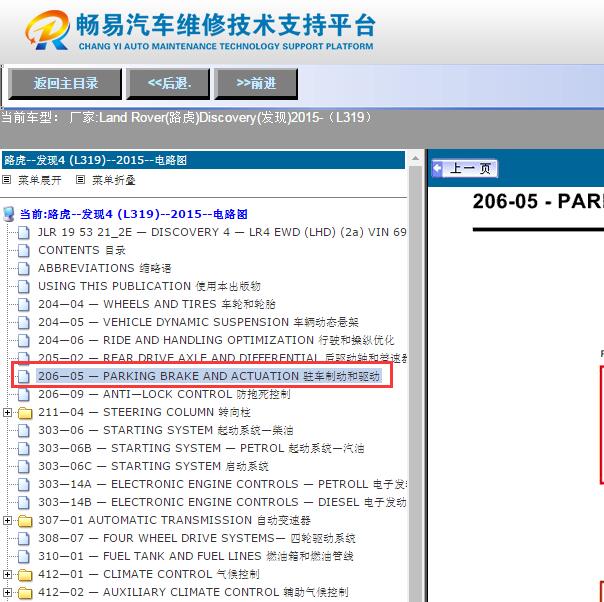The image size is (604, 602).
Task: Go back with the <<后退 button
Action: [168, 83]
